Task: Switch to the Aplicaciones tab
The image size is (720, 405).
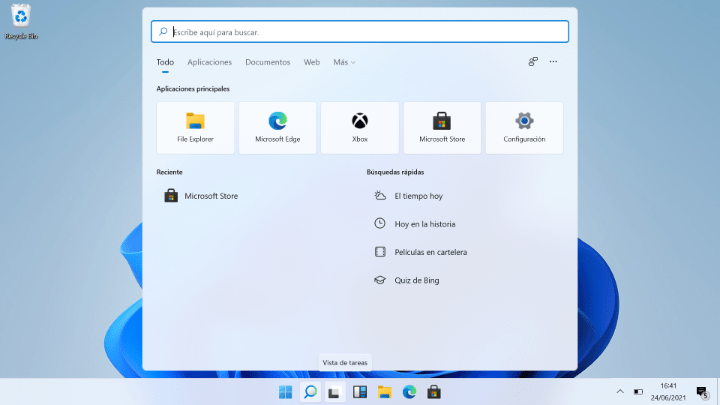Action: coord(209,62)
